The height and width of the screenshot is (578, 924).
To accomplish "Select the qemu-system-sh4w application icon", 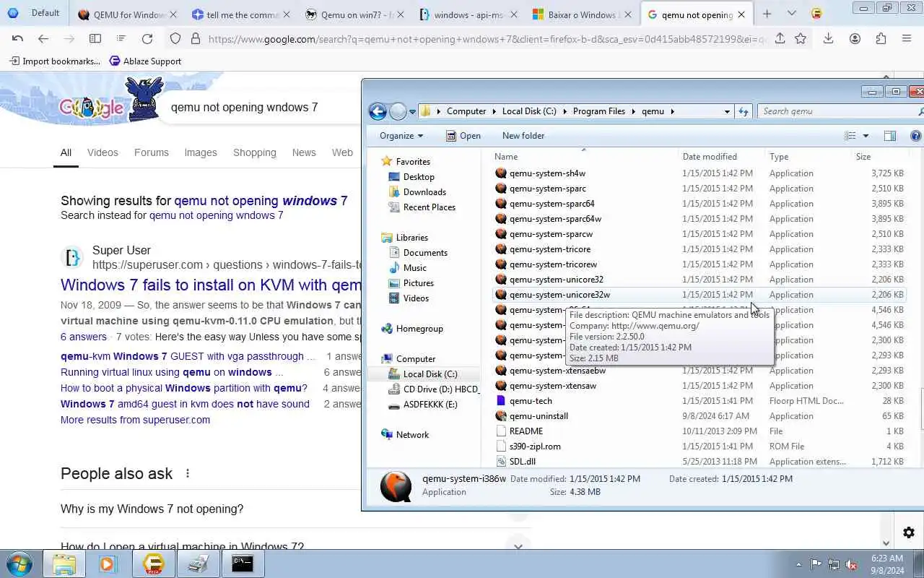I will [x=502, y=173].
